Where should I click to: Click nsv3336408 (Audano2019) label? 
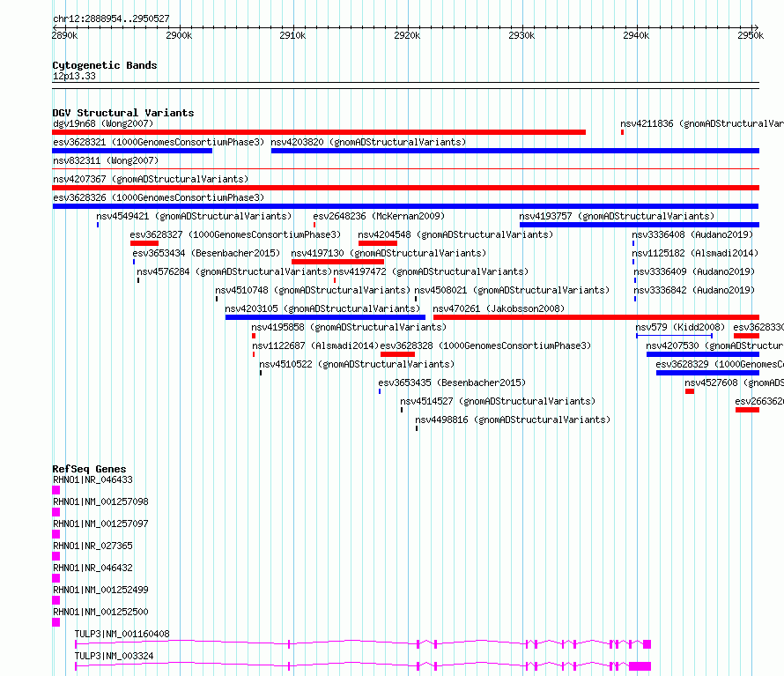692,234
